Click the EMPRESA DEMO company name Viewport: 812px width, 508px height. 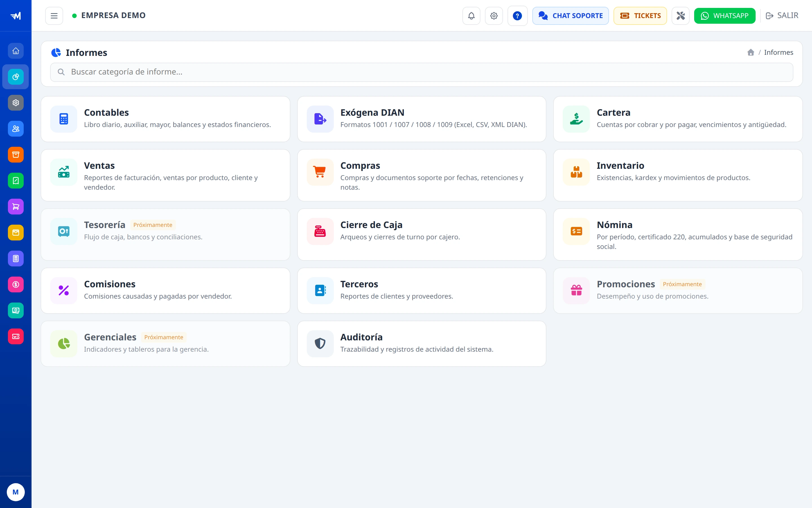113,16
